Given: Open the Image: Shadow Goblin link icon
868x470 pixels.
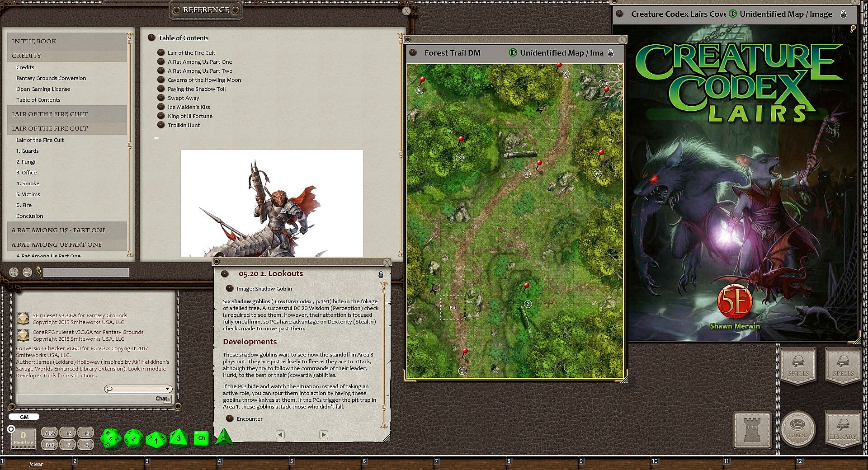Looking at the screenshot, I should pos(229,288).
